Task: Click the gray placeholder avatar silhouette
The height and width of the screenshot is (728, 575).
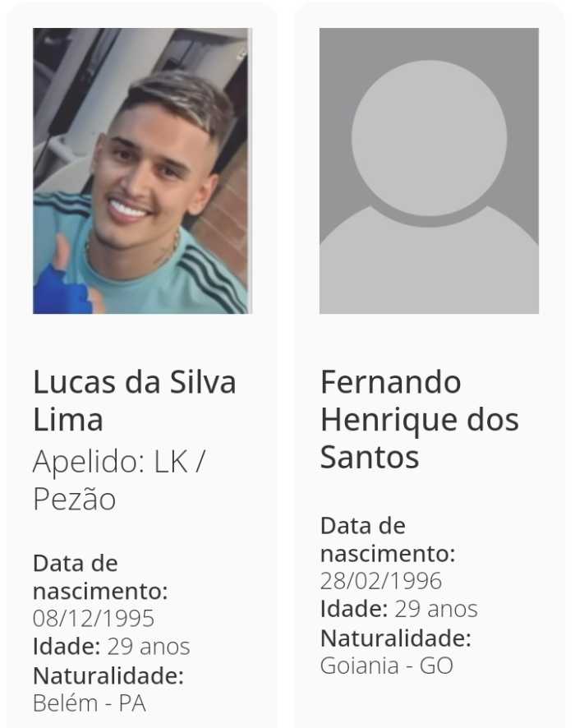Action: [x=429, y=171]
